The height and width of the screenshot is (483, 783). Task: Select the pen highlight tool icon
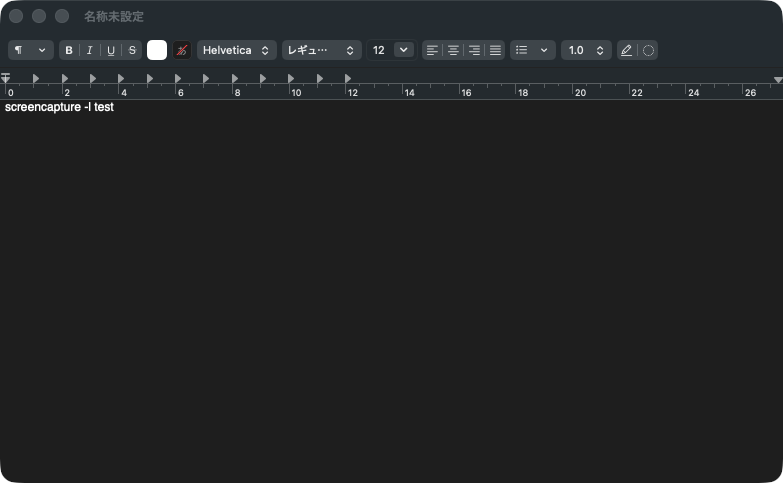point(626,50)
